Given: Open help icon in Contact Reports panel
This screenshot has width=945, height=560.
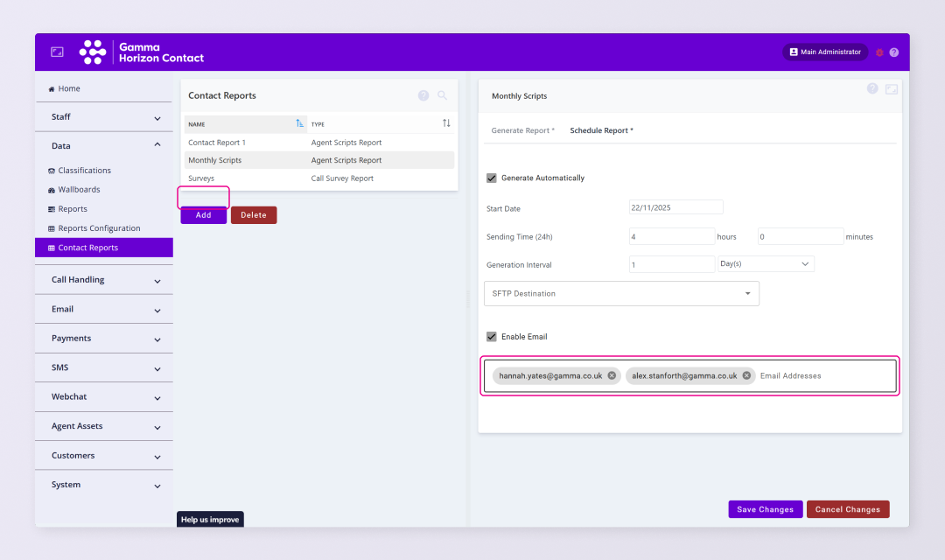Looking at the screenshot, I should (x=423, y=95).
